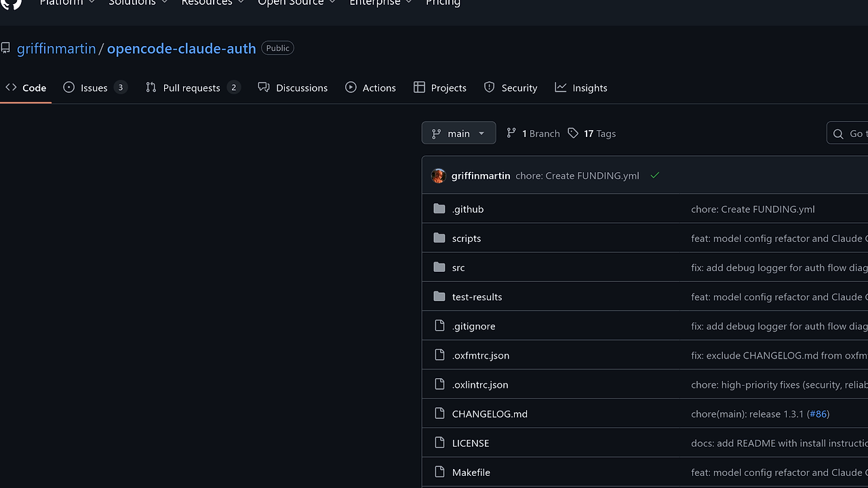Image resolution: width=868 pixels, height=488 pixels.
Task: Open the CHANGELOG.md file
Action: tap(490, 413)
